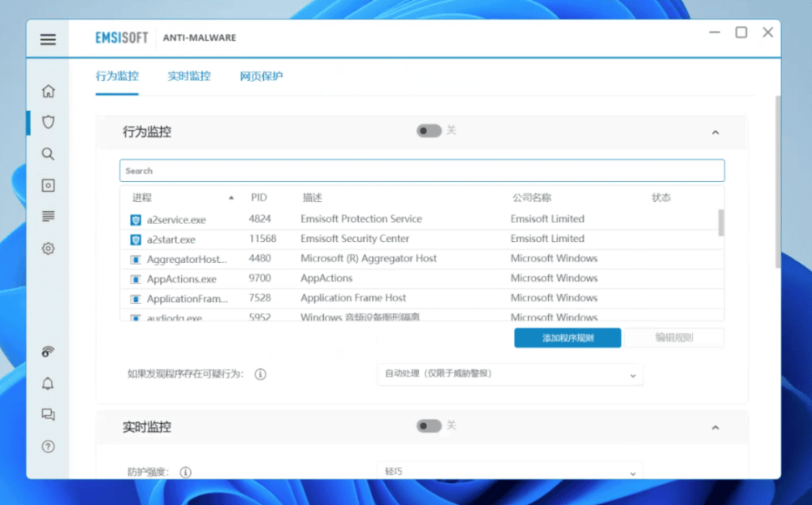Select the AppActions.exe process name

pos(181,279)
